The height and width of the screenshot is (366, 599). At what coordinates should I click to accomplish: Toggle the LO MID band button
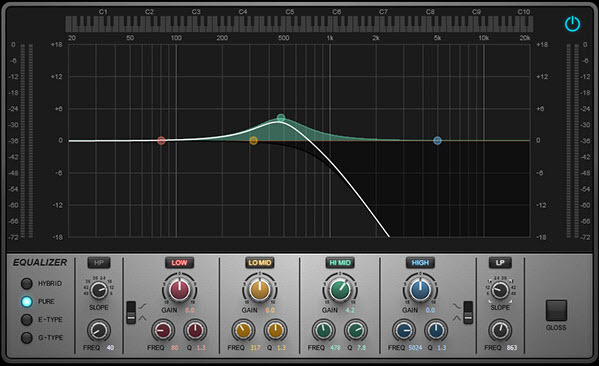coord(259,263)
